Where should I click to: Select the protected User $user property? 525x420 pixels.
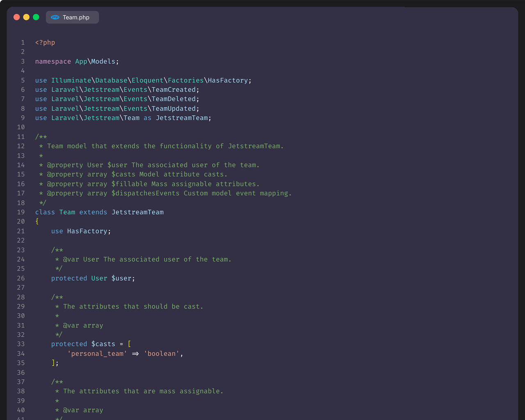coord(92,278)
